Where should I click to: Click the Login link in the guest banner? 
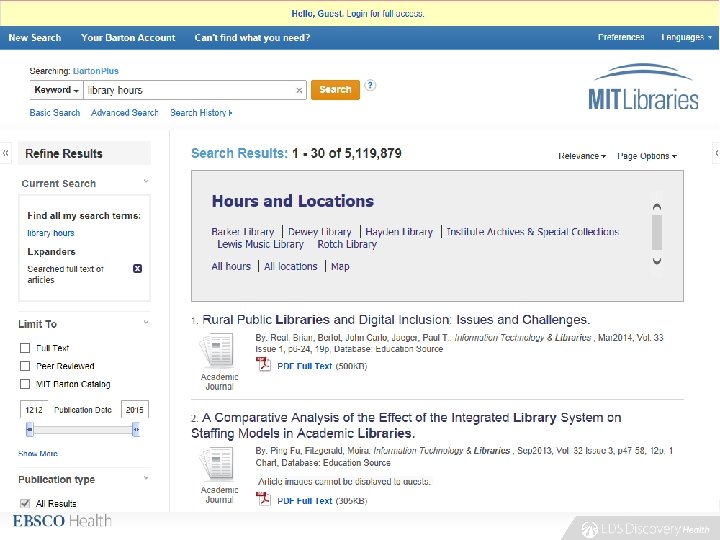click(x=356, y=13)
